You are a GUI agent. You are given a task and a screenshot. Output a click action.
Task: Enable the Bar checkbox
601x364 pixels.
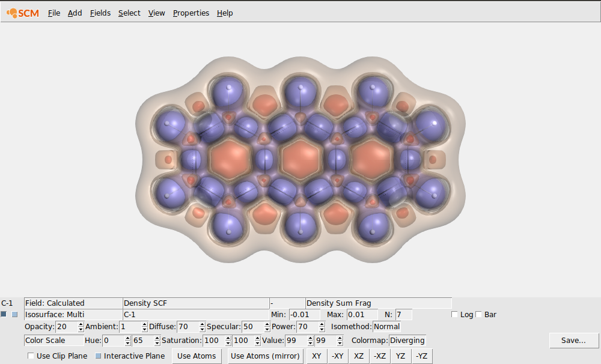(x=478, y=314)
